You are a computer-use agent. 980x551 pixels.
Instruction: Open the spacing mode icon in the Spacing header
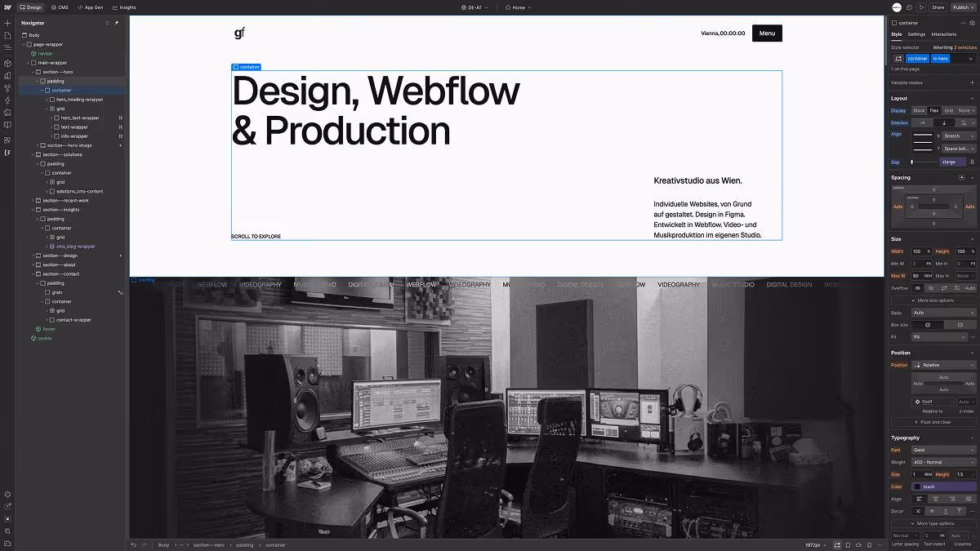961,177
